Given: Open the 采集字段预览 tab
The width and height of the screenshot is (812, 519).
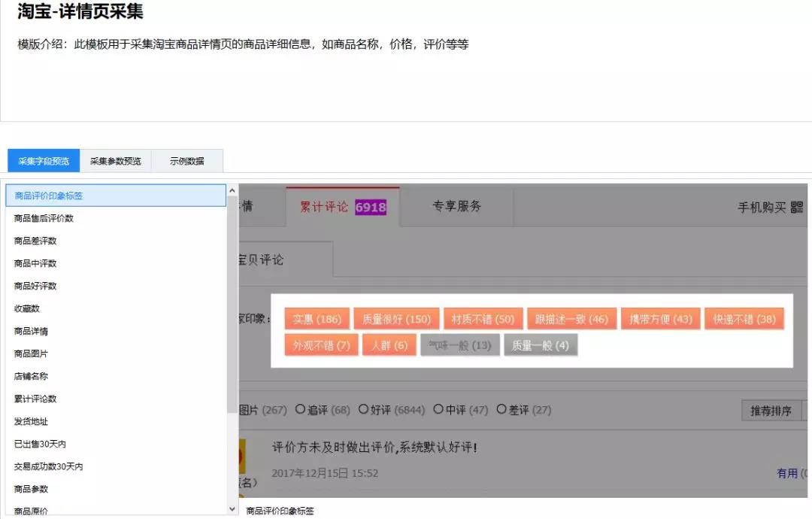Looking at the screenshot, I should (x=44, y=161).
